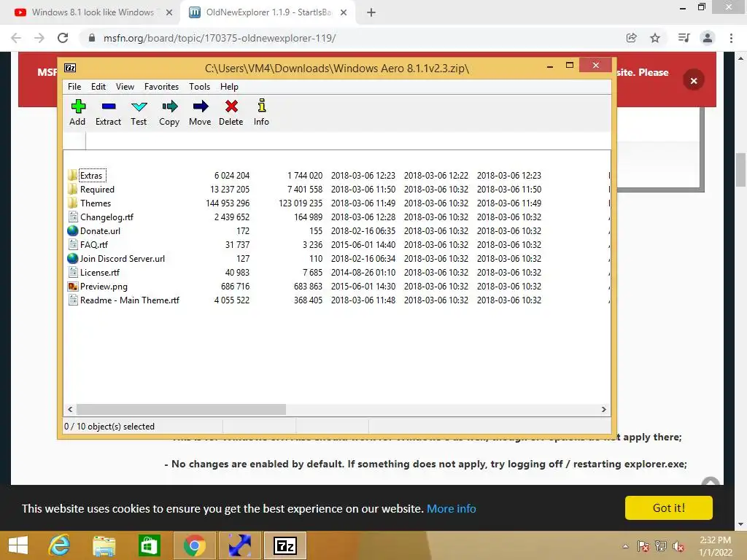
Task: Select the Donate.url shortcut
Action: click(100, 230)
